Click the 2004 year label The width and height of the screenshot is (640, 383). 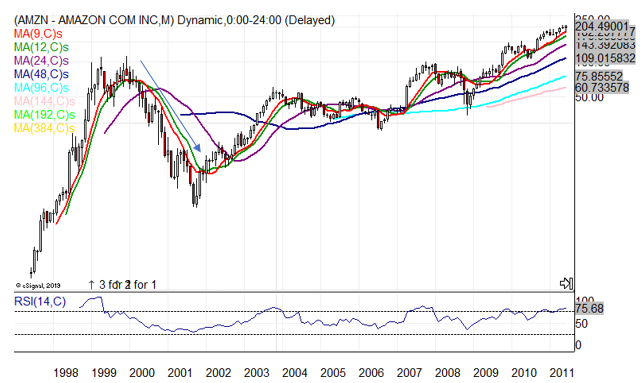pos(295,372)
